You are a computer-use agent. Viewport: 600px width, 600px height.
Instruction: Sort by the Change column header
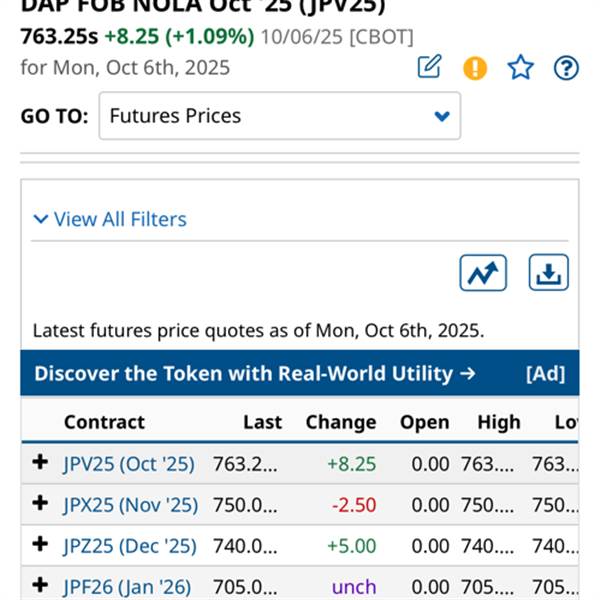pos(340,422)
